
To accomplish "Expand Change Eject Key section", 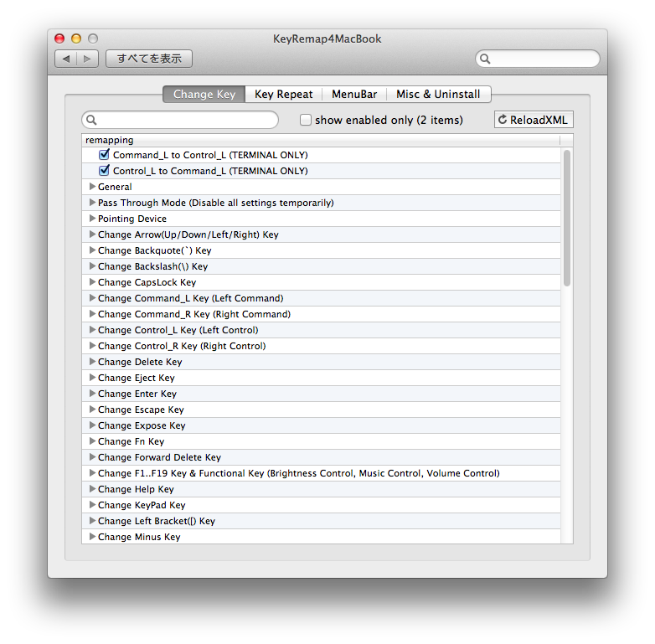I will point(93,378).
